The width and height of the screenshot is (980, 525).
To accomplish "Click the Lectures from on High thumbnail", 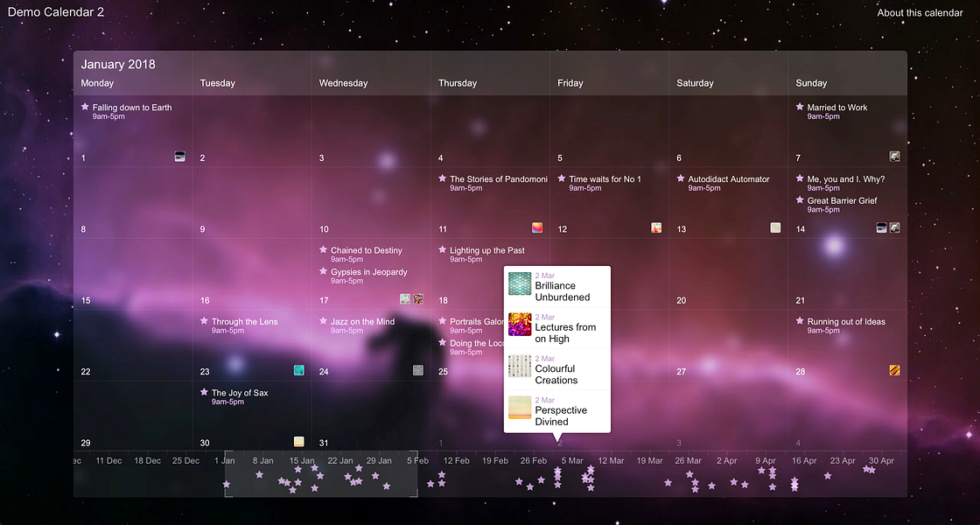I will [519, 325].
